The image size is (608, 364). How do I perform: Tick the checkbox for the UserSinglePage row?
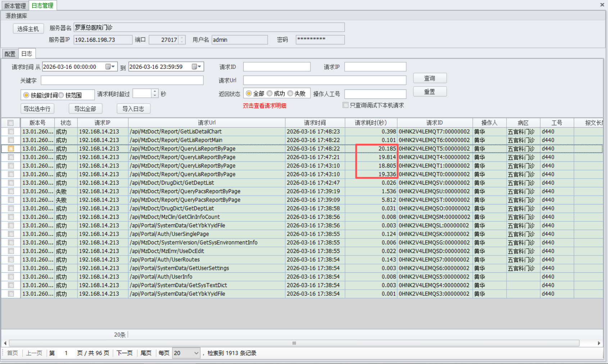click(x=11, y=234)
